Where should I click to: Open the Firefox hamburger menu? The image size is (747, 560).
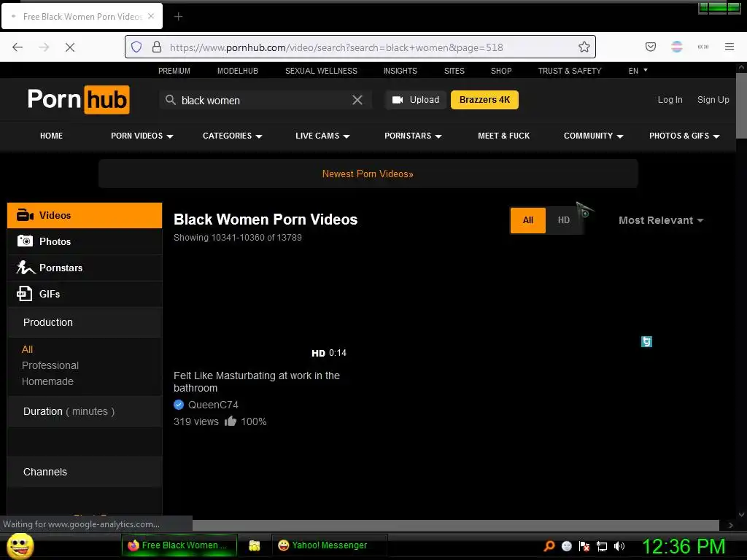pyautogui.click(x=729, y=47)
